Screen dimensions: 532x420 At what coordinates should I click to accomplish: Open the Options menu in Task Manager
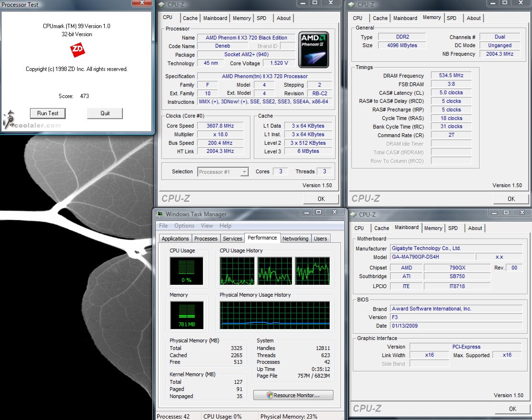(x=184, y=226)
